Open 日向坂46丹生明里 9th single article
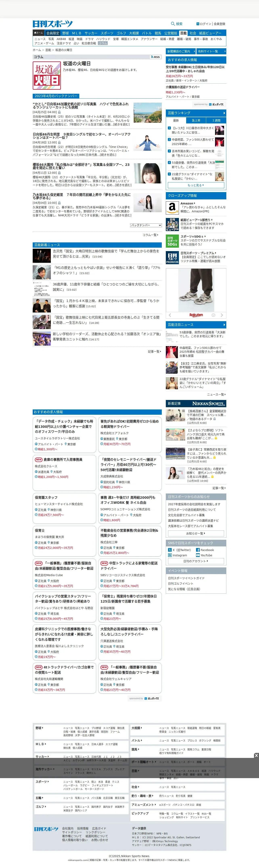 tap(82, 136)
